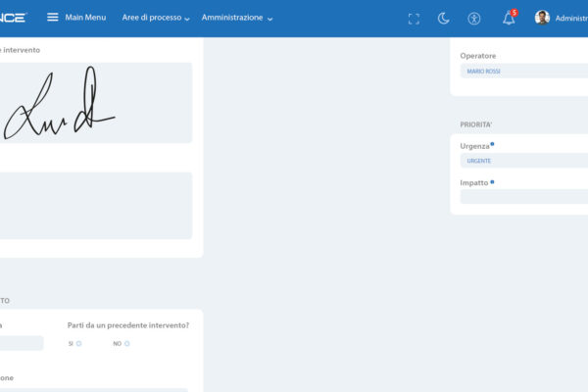Image resolution: width=588 pixels, height=392 pixels.
Task: Expand the Aree di processo menu
Action: pyautogui.click(x=156, y=18)
